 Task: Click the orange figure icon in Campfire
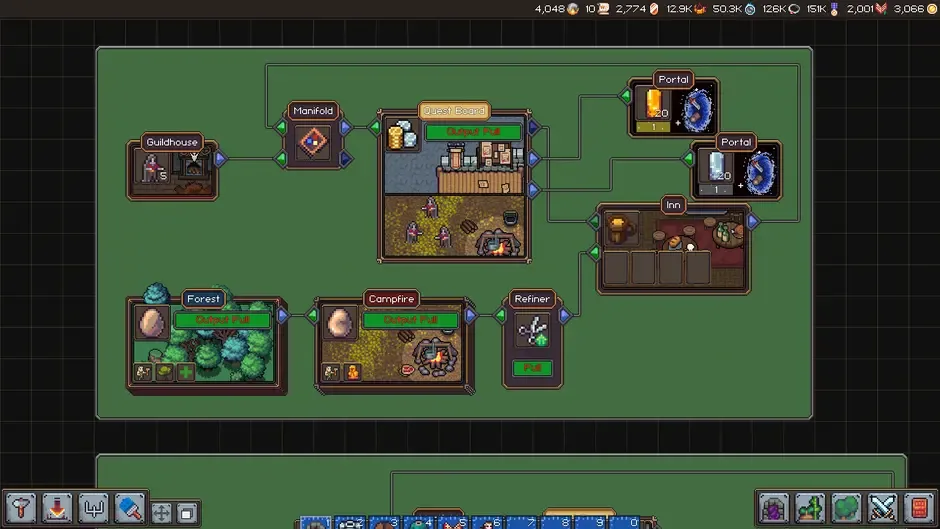[352, 372]
